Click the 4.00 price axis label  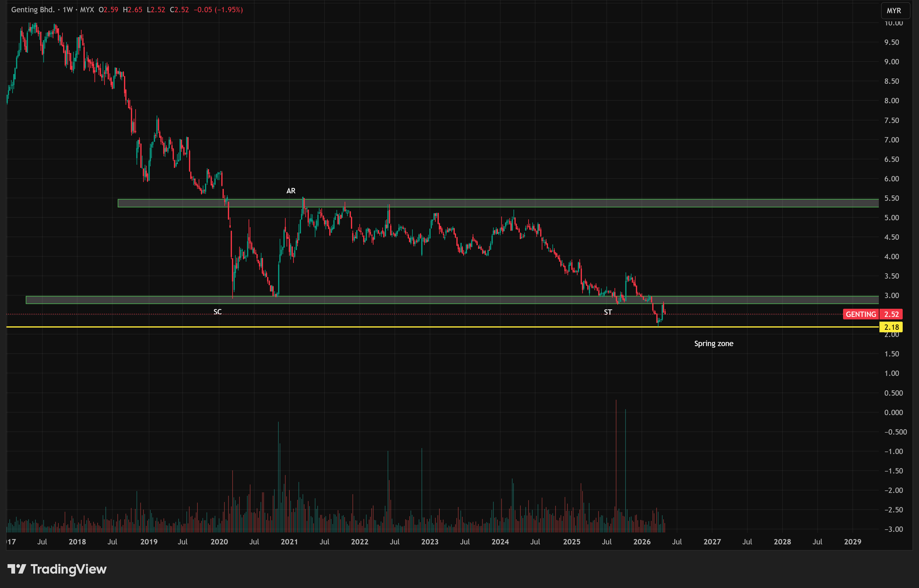pos(891,257)
